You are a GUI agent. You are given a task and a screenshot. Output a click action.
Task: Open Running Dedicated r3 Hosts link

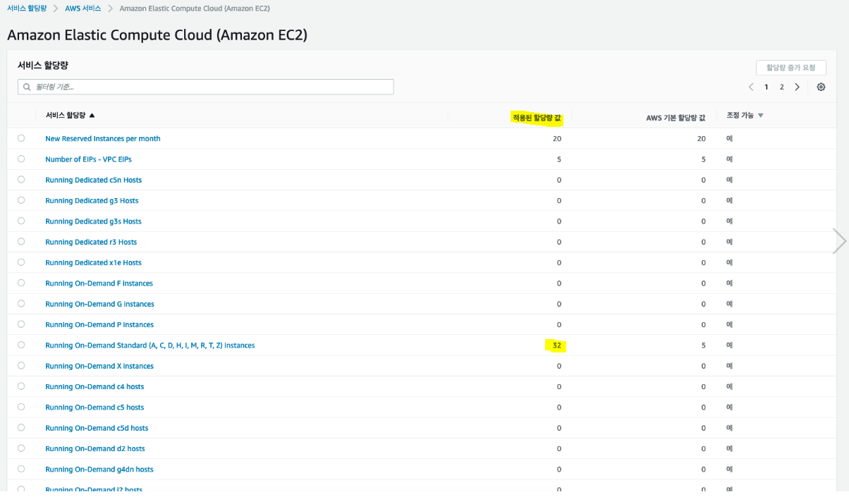[91, 242]
